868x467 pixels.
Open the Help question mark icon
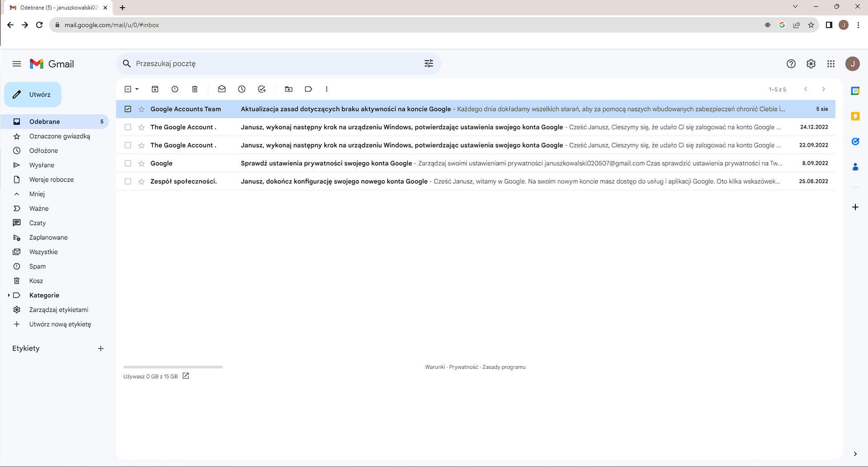[x=791, y=64]
